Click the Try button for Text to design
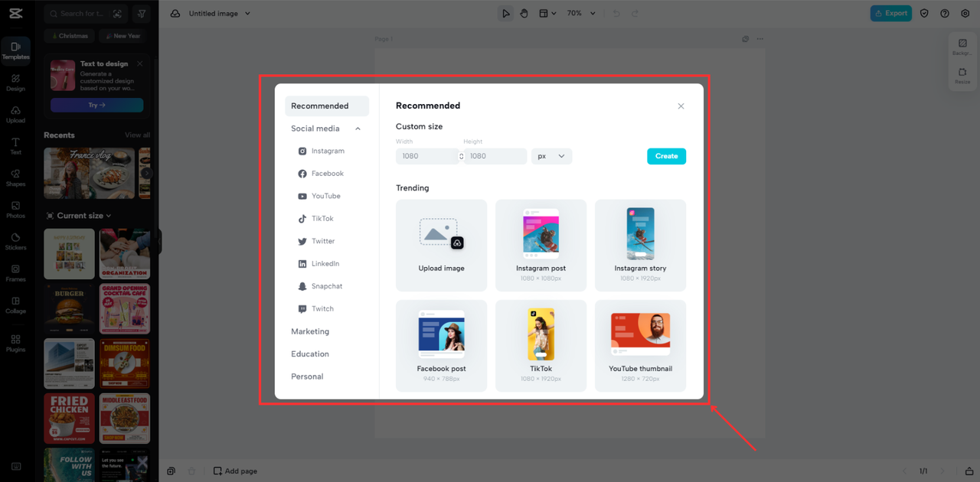Viewport: 980px width, 482px height. pos(96,105)
